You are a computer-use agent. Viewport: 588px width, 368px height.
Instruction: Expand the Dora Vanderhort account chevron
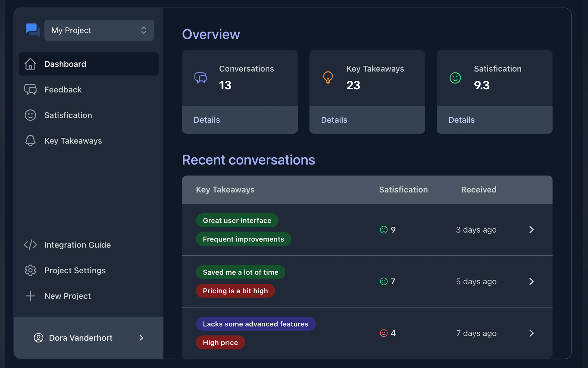141,338
